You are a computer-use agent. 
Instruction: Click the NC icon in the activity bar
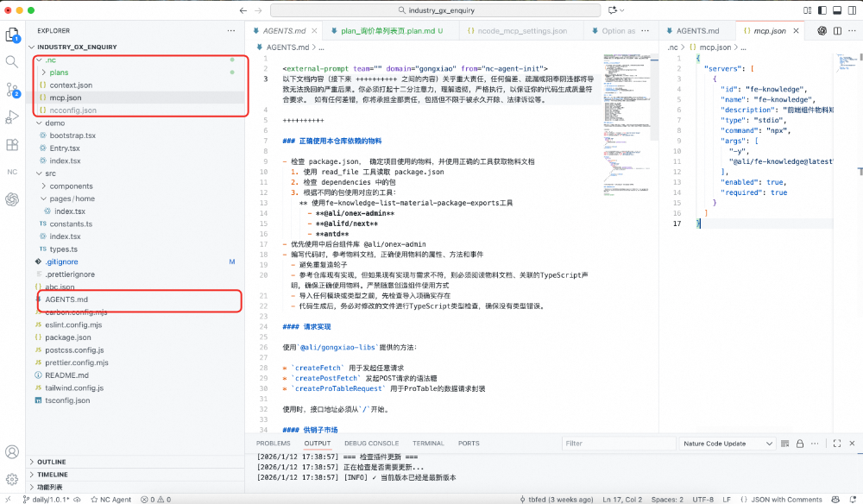coord(11,173)
